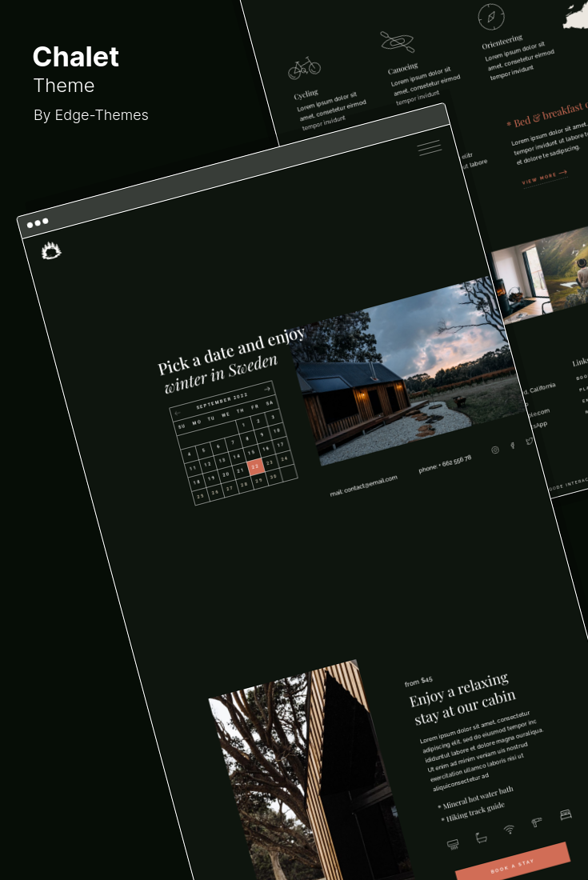Click 'Mineral hot water bath' list item
The width and height of the screenshot is (588, 880).
point(476,797)
